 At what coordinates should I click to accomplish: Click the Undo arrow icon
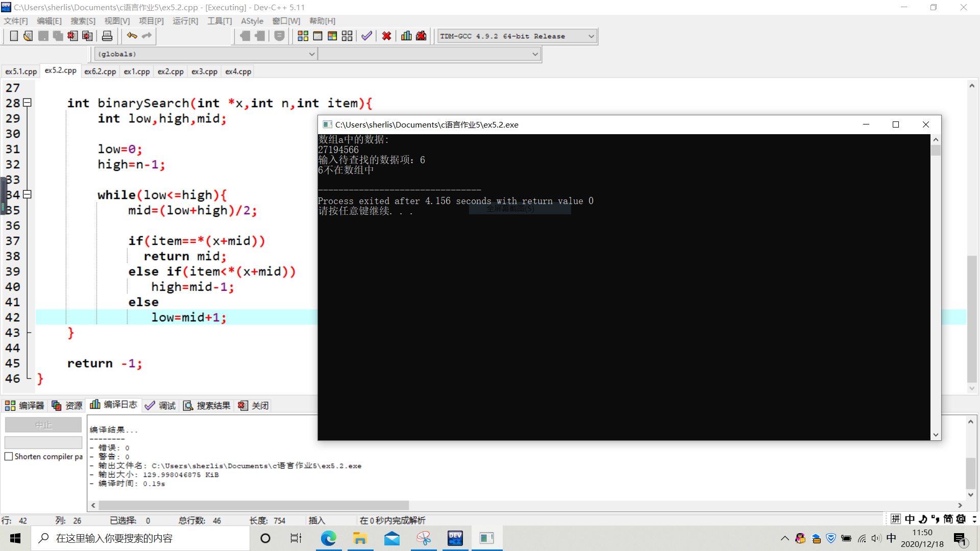(x=132, y=36)
